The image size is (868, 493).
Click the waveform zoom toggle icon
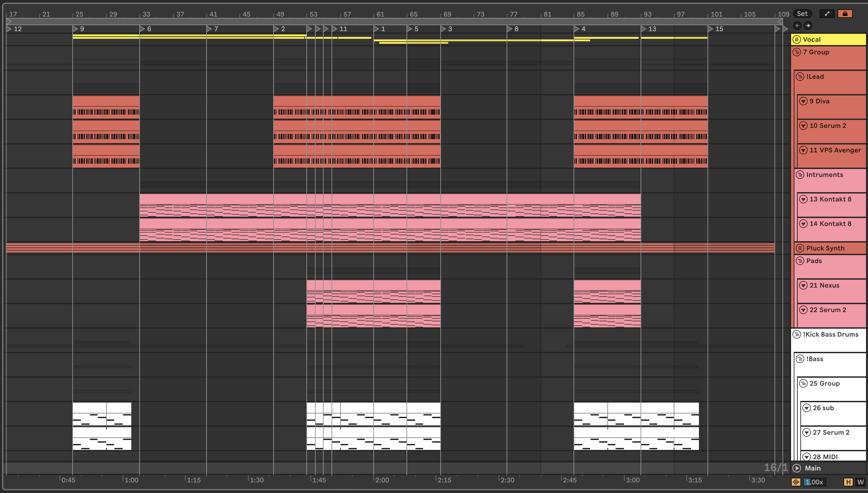click(x=796, y=482)
